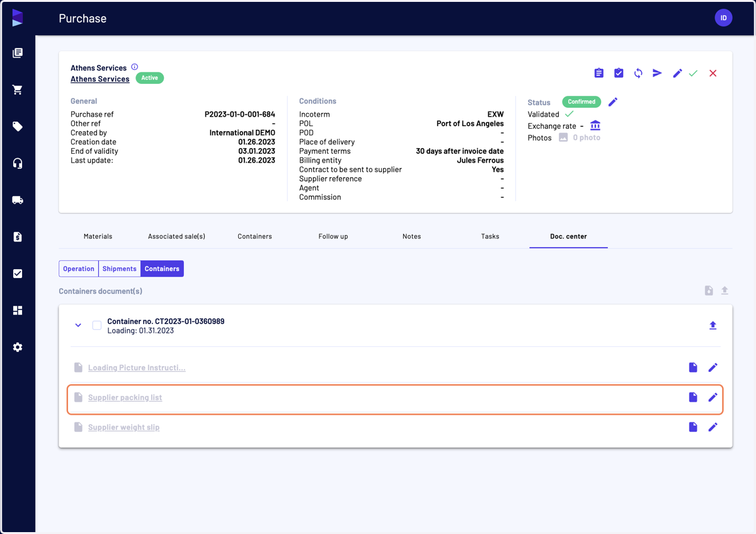The width and height of the screenshot is (756, 534).
Task: Click the Confirmed status badge
Action: pyautogui.click(x=581, y=102)
